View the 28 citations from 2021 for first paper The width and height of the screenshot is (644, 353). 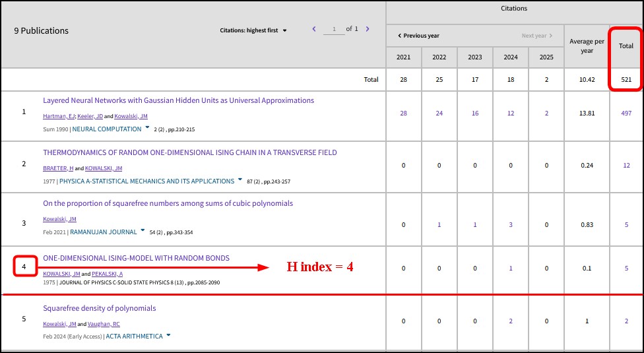[x=403, y=113]
